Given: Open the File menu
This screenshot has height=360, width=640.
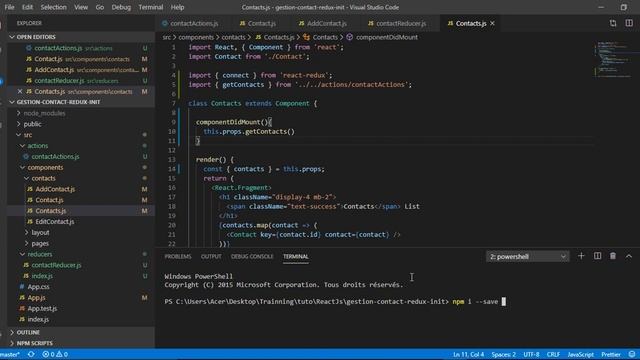Looking at the screenshot, I should tap(9, 7).
